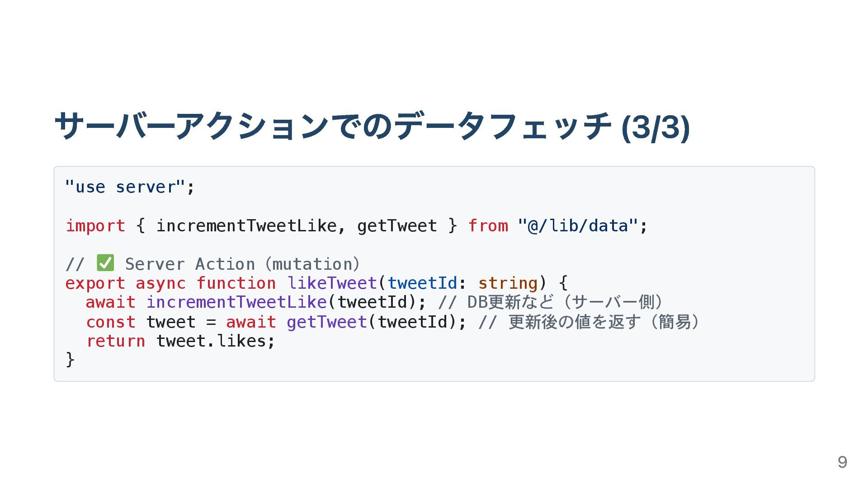Click the const keyword

coord(111,322)
